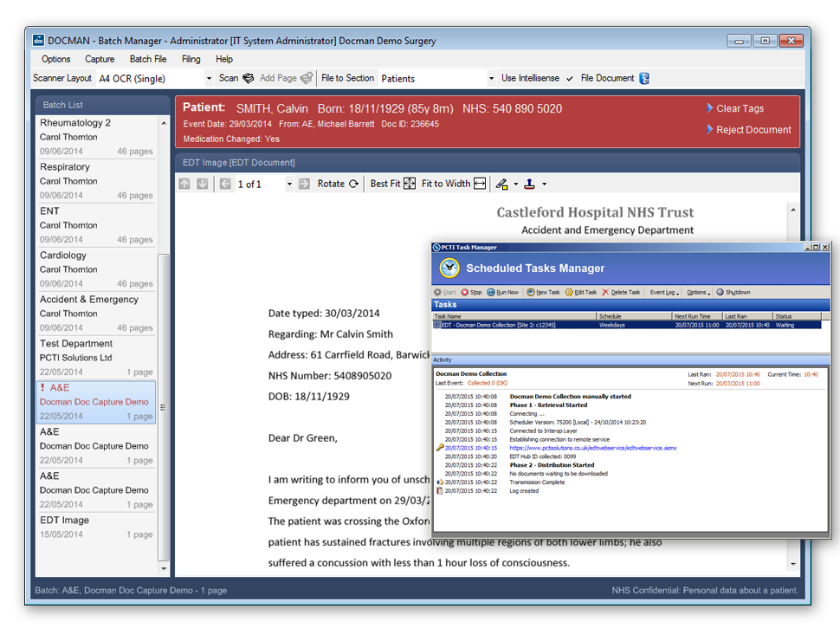Click the Scheduled Tasks Manager clock icon
Viewport: 840px width, 628px height.
pos(449,268)
